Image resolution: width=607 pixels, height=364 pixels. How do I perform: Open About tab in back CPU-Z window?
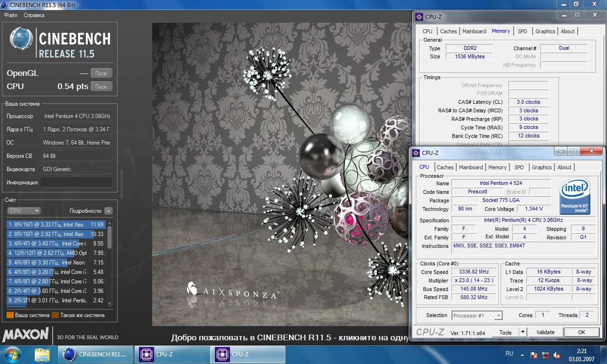click(x=568, y=31)
